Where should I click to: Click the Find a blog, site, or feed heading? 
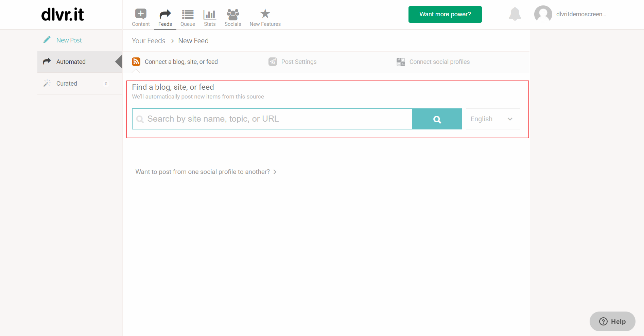[x=173, y=87]
